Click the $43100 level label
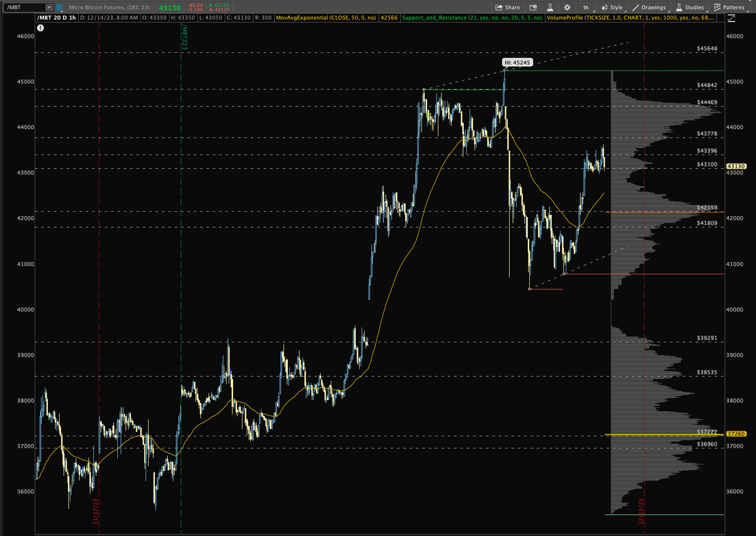756x536 pixels. 707,165
